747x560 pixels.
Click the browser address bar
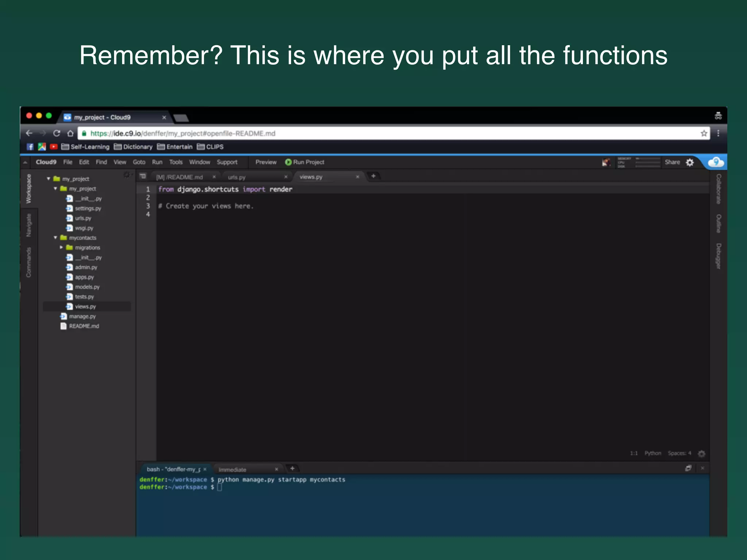(x=365, y=133)
